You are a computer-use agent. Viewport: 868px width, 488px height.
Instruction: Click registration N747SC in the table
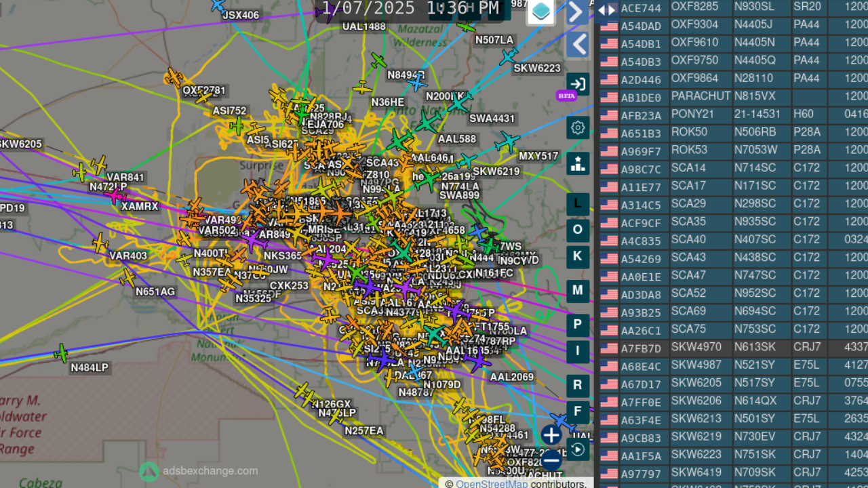pos(755,277)
